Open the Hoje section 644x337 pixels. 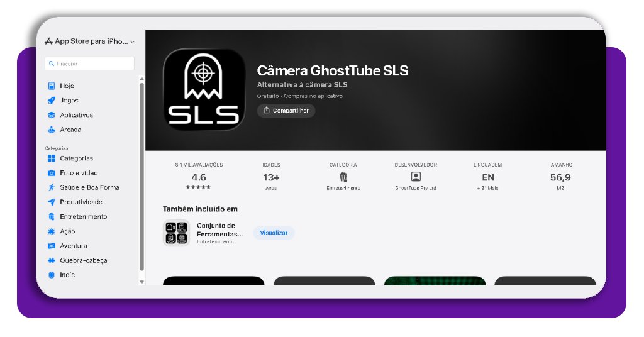point(67,86)
